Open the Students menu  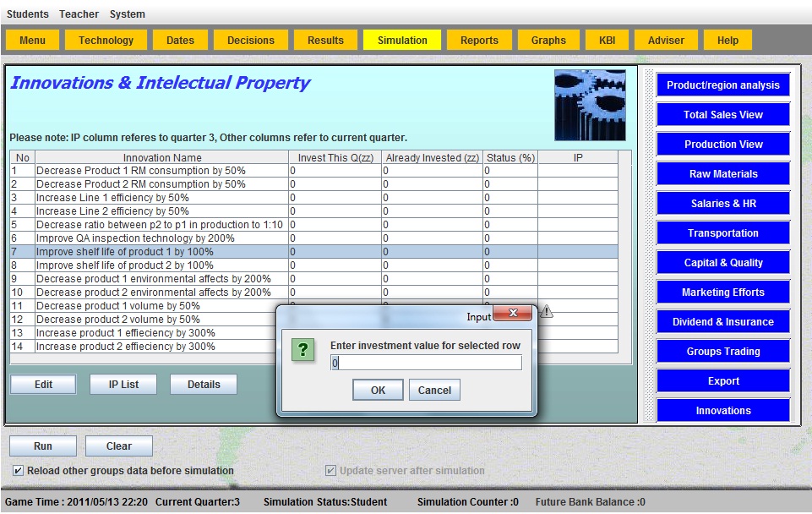click(28, 14)
